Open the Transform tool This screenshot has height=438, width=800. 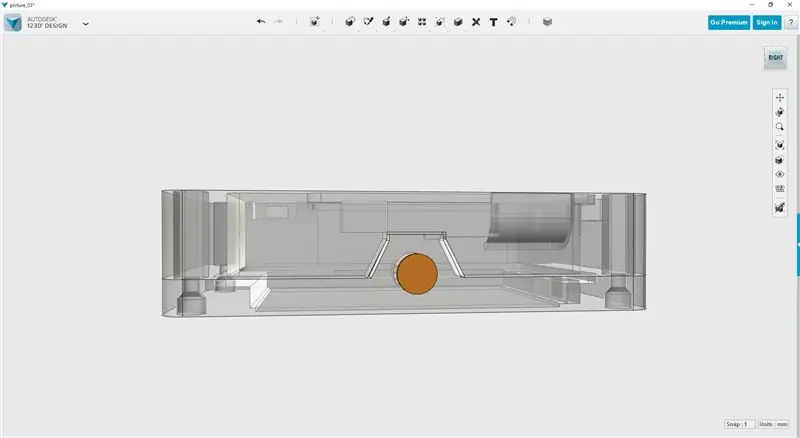tap(315, 21)
